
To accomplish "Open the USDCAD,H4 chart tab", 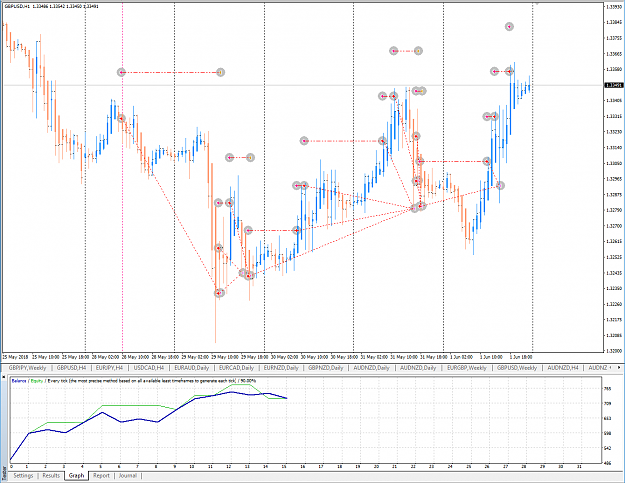I will tap(149, 368).
